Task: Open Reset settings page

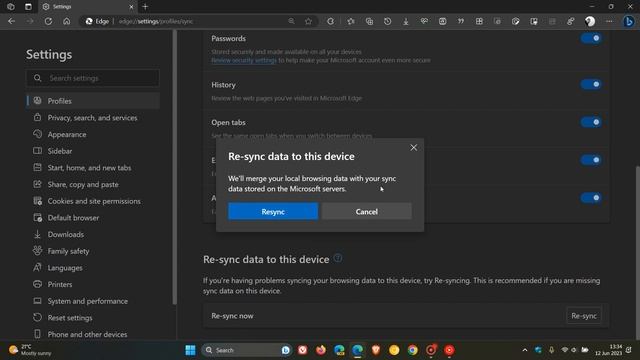Action: pyautogui.click(x=93, y=318)
